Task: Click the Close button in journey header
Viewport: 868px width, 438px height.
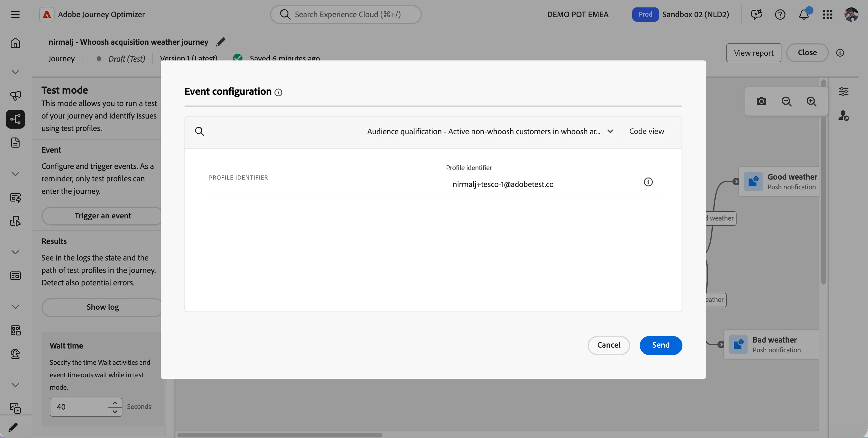Action: pyautogui.click(x=807, y=52)
